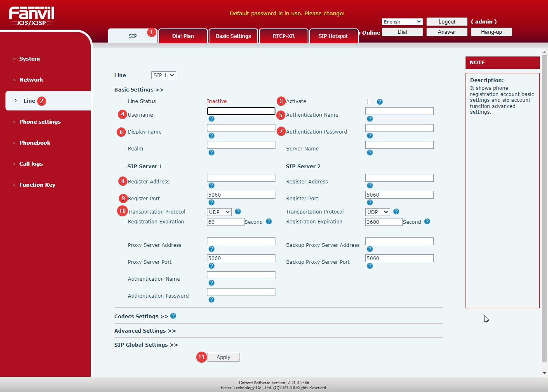
Task: Click help icon below Realm field
Action: click(211, 153)
